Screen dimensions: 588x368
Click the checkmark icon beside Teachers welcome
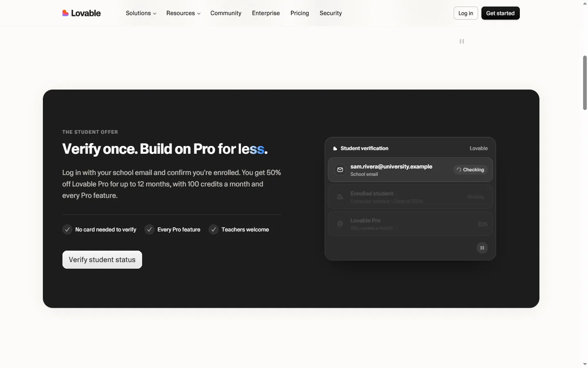click(x=214, y=229)
